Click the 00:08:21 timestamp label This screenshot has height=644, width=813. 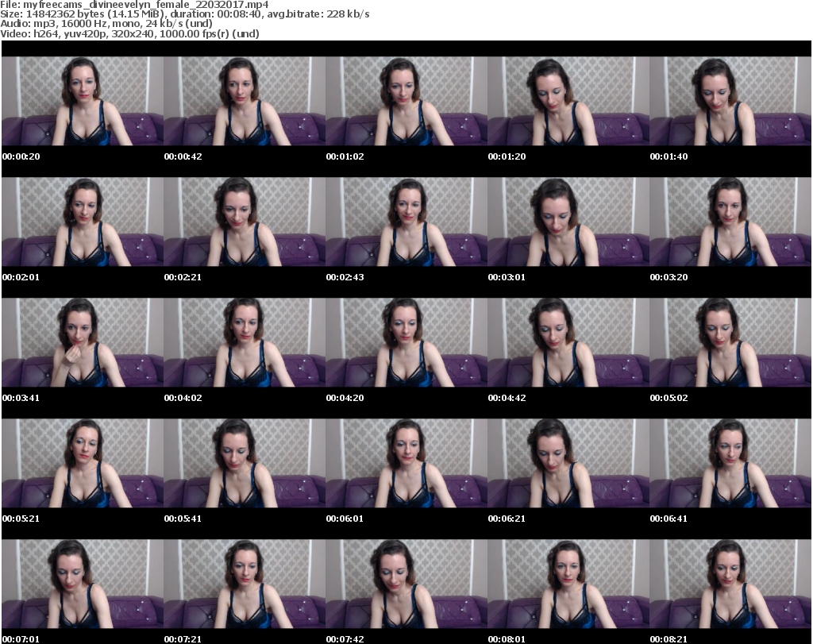click(x=669, y=639)
